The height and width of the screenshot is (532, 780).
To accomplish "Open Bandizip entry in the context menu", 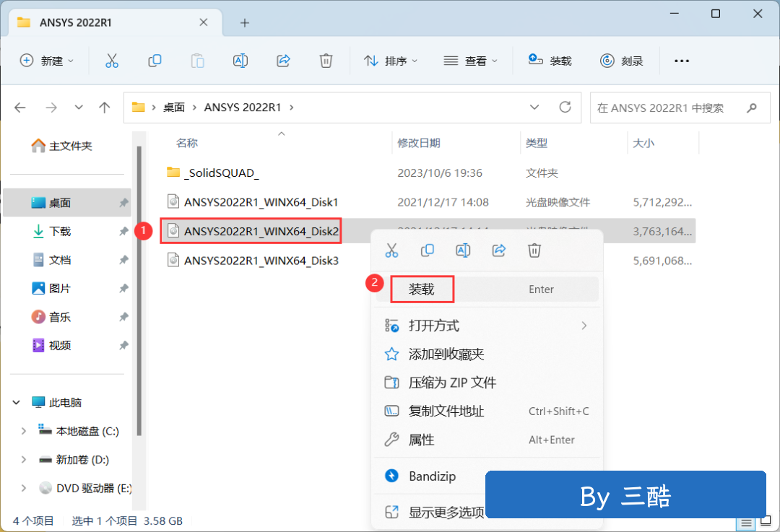I will (432, 476).
